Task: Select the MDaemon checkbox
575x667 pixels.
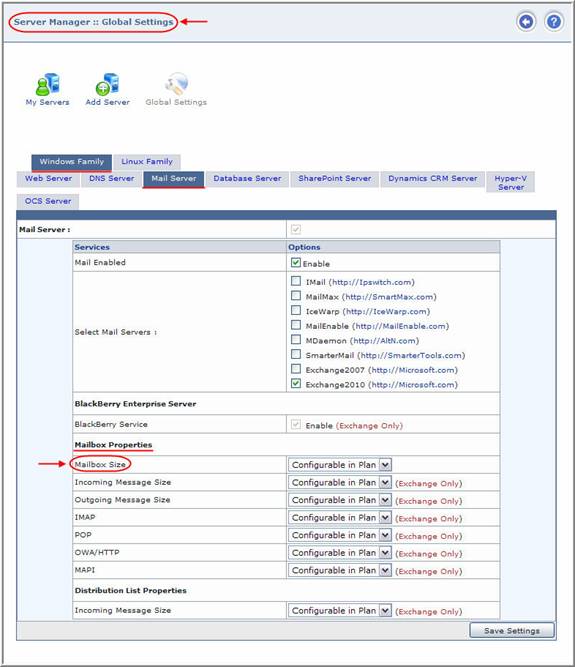Action: [296, 339]
